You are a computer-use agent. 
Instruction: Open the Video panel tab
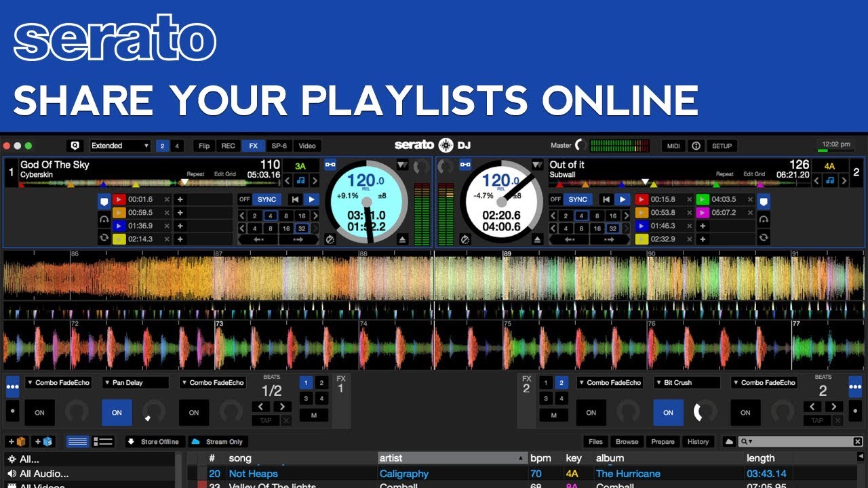click(307, 146)
